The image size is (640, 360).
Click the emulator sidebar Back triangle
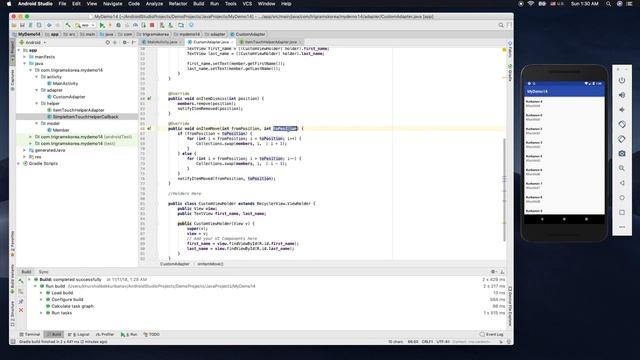(622, 183)
